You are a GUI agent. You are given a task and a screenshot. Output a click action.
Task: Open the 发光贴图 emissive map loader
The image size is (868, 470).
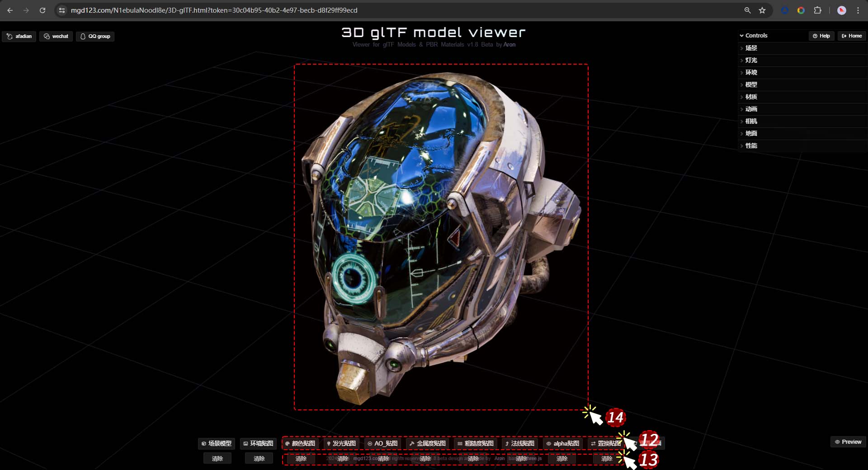point(341,443)
